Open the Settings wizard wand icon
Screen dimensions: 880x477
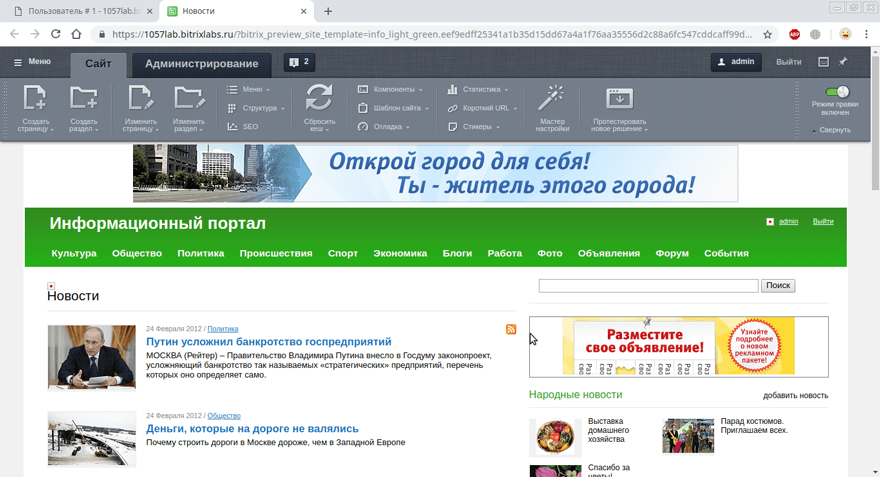(x=551, y=98)
